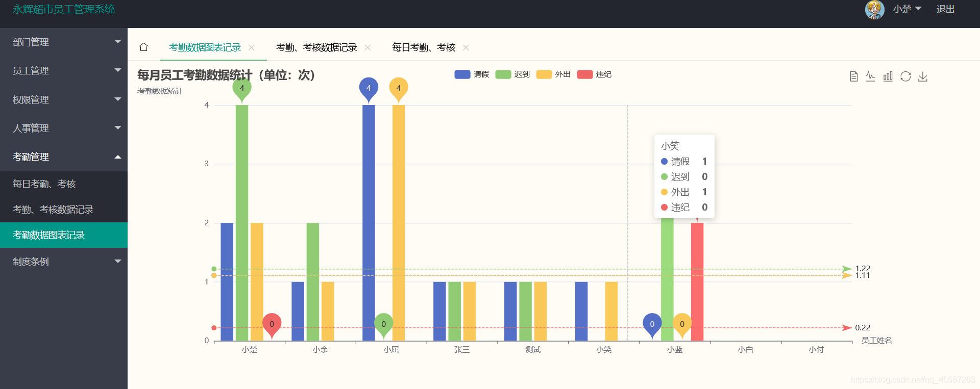Switch to 考勤数据图表记录 tab
This screenshot has width=980, height=389.
coord(205,47)
